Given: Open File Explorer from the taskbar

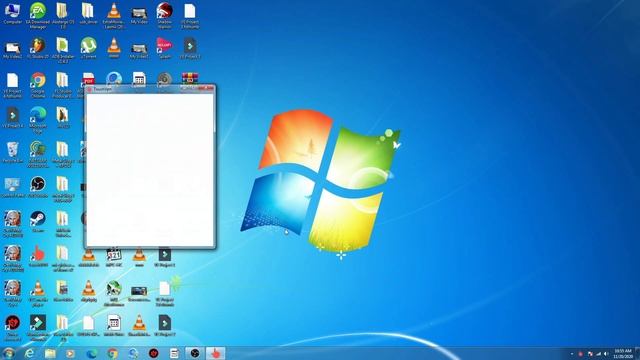Looking at the screenshot, I should 50,353.
